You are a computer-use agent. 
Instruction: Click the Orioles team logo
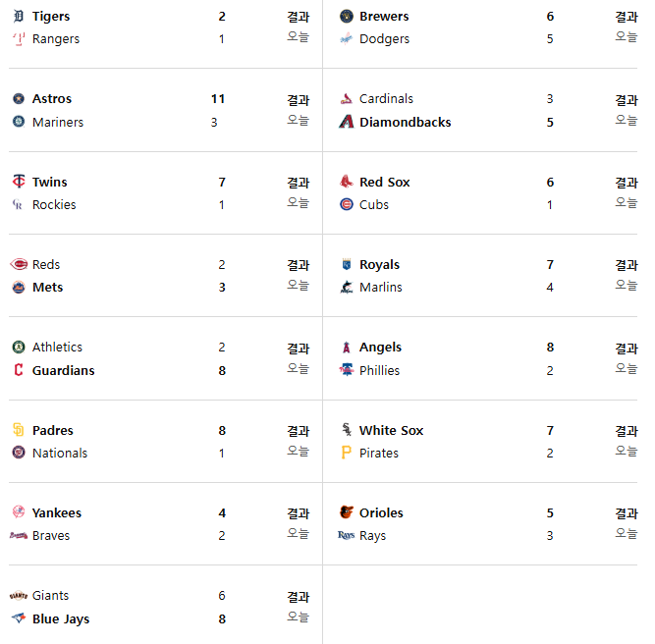click(x=347, y=512)
